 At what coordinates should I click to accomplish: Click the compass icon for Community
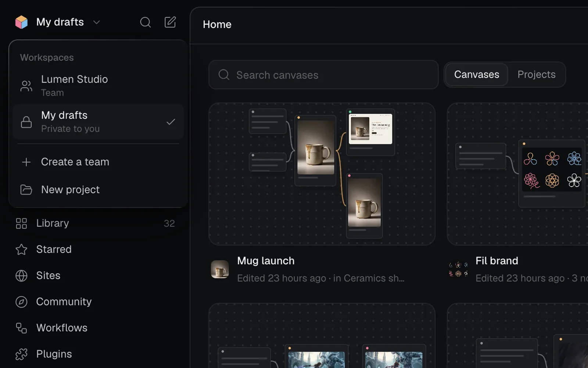(21, 302)
